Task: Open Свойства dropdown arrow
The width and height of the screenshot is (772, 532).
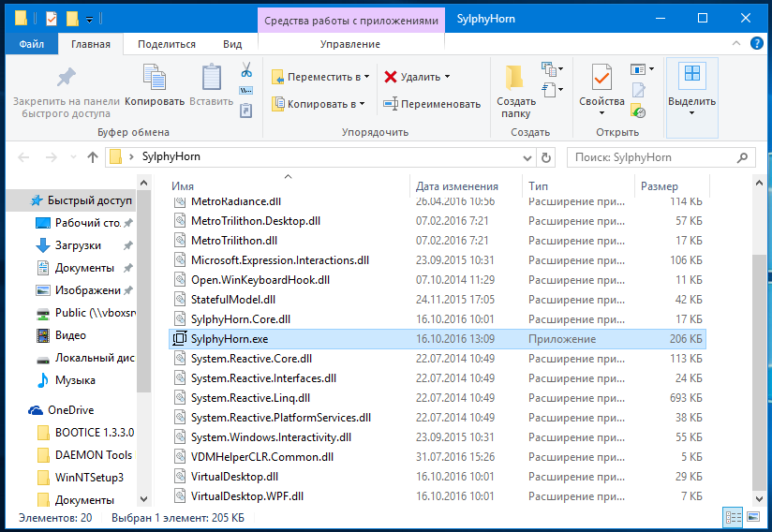Action: click(601, 113)
